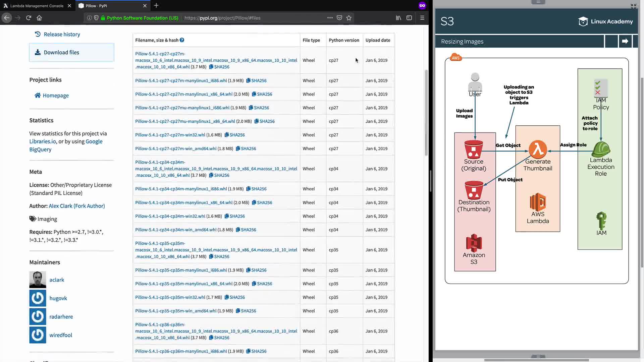Open a new browser tab
The image size is (644, 362).
click(156, 5)
